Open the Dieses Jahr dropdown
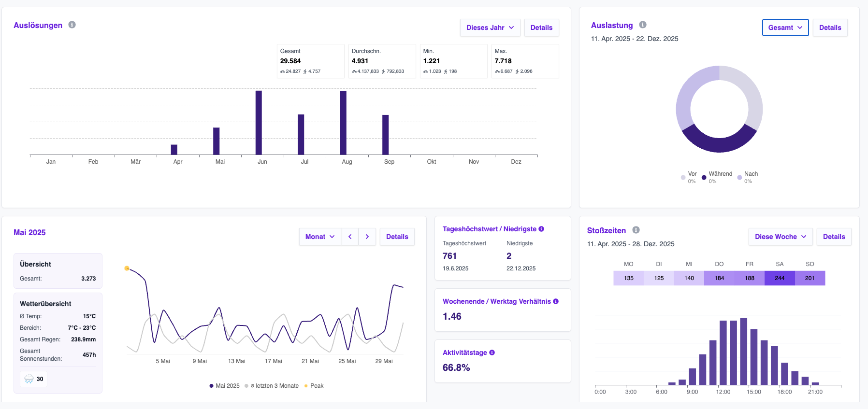This screenshot has height=409, width=868. (x=490, y=28)
